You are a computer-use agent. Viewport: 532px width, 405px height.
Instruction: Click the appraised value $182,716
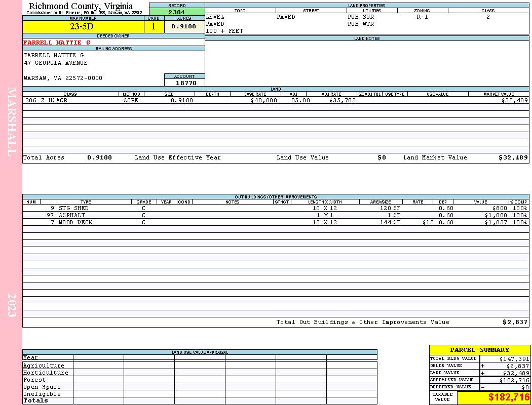[514, 380]
